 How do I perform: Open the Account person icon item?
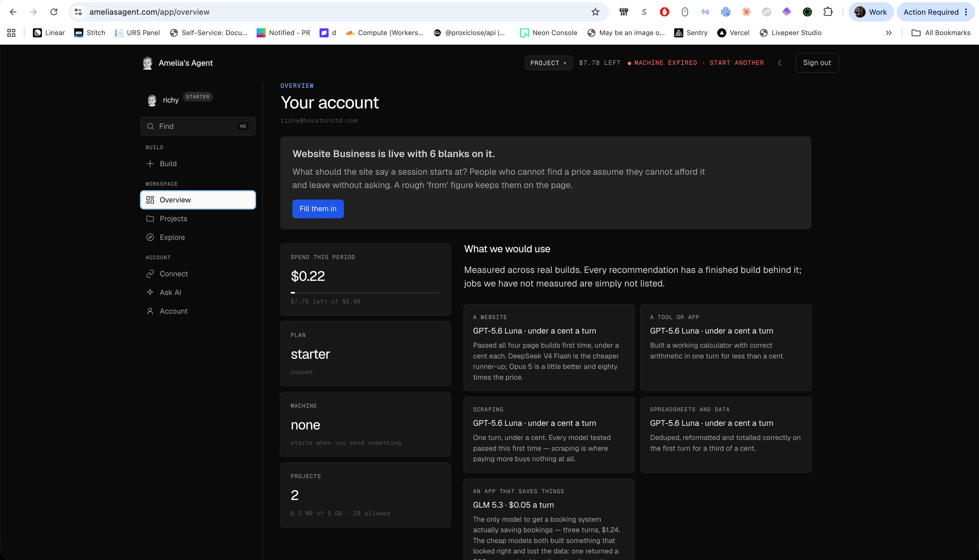pyautogui.click(x=198, y=311)
